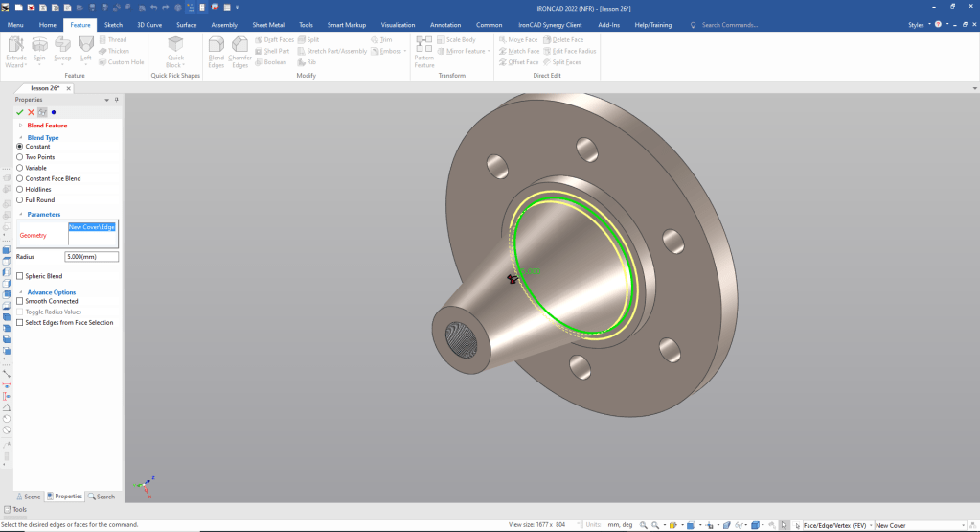Screen dimensions: 980x532
Task: Enable the Spheric Blend checkbox
Action: click(20, 276)
